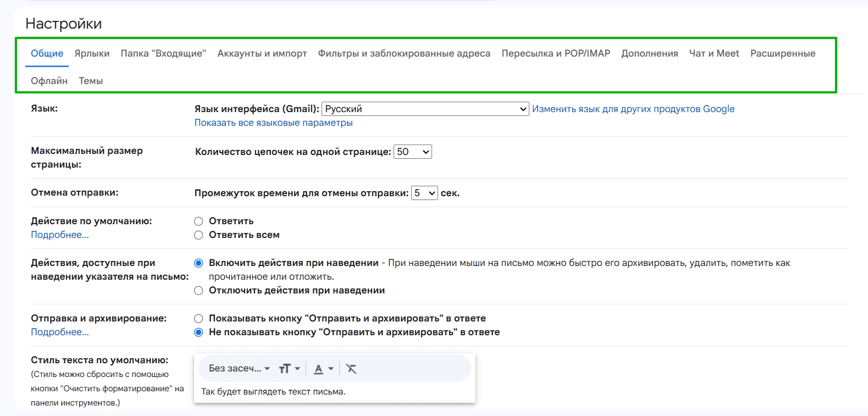The image size is (868, 416).
Task: Switch to the "Ярлыки" tab
Action: point(92,53)
